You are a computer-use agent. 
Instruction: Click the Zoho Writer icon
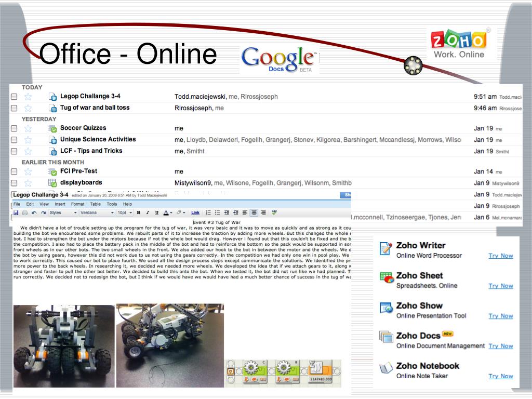386,248
